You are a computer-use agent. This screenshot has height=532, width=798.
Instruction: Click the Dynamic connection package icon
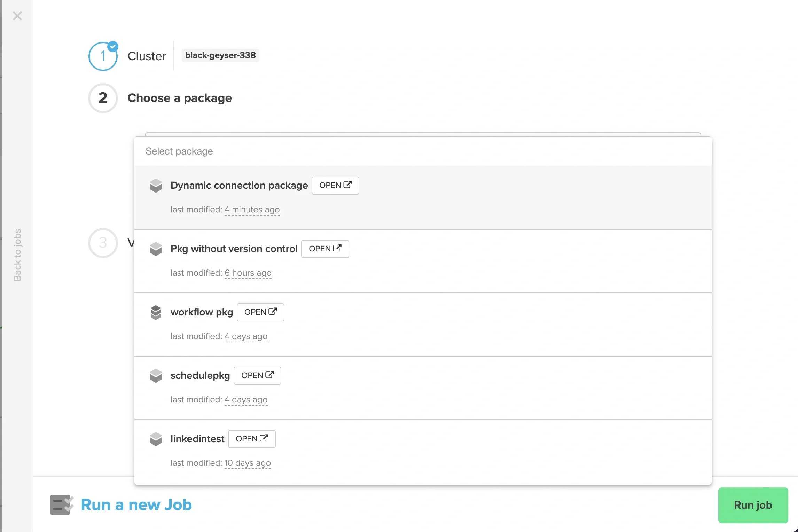pos(156,186)
